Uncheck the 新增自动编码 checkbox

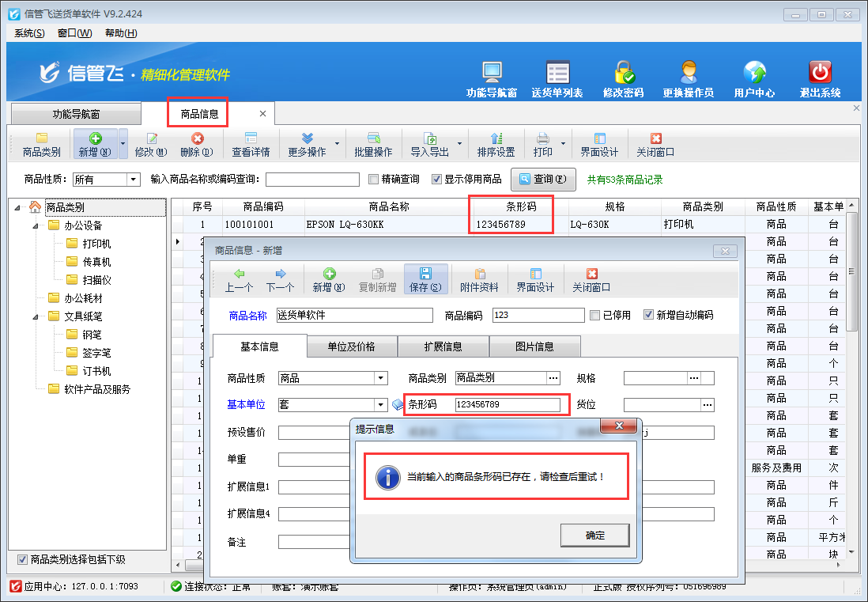pyautogui.click(x=649, y=315)
